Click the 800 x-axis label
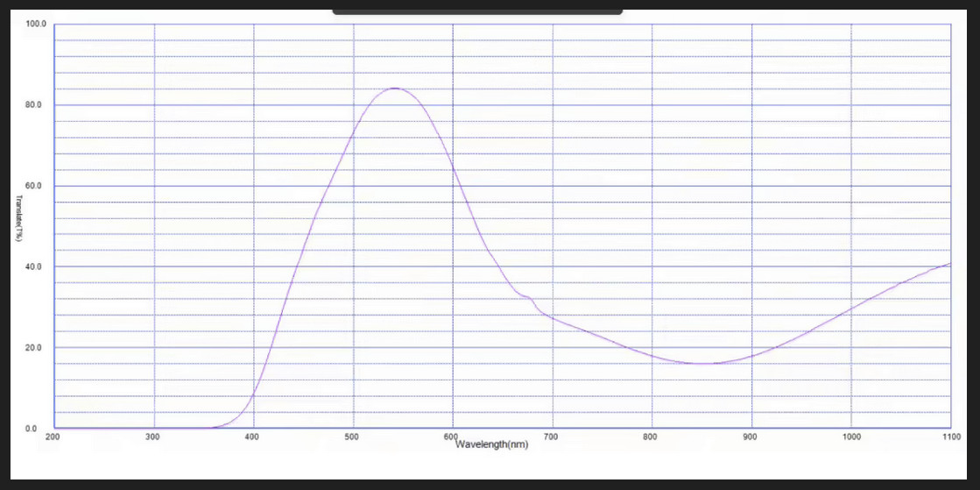This screenshot has height=490, width=980. click(x=652, y=437)
